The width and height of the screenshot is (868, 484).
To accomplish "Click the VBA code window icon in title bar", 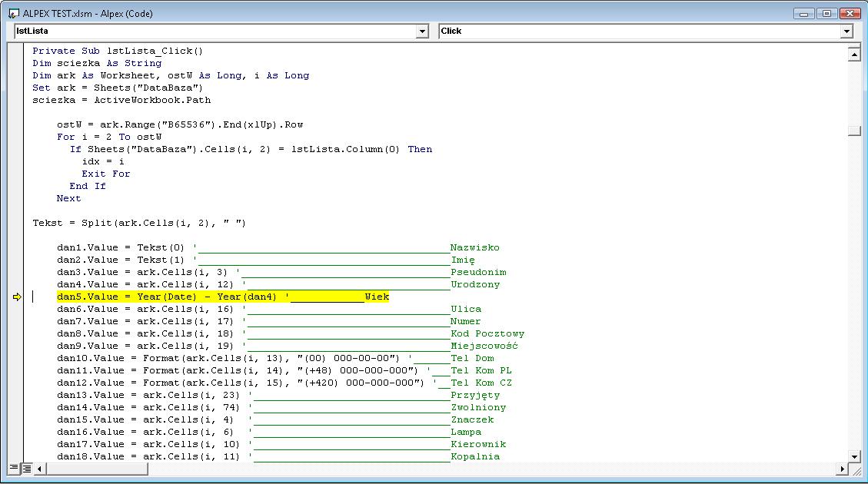I will (14, 13).
